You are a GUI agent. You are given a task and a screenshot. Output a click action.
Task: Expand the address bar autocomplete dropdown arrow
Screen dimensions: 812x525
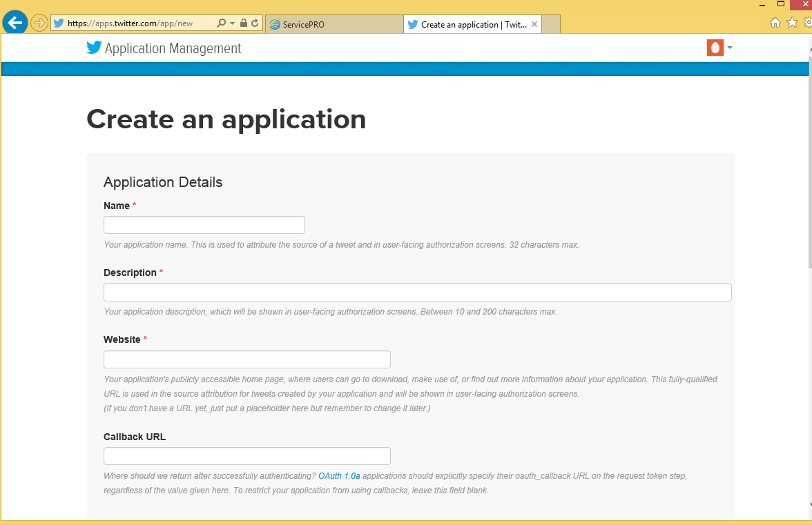233,23
